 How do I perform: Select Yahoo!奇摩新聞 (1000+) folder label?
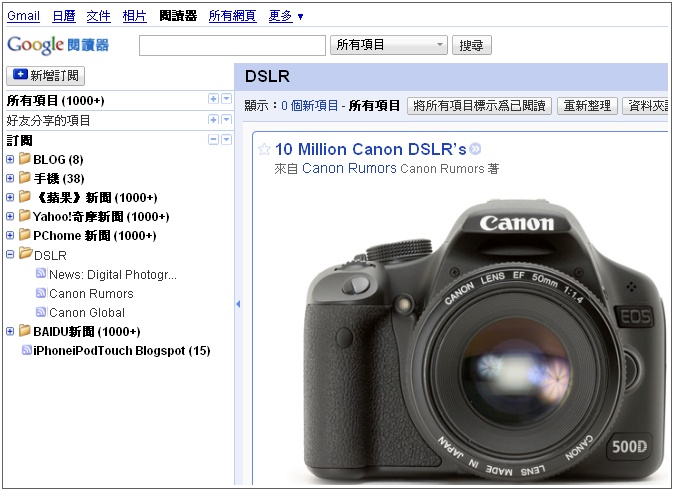coord(101,217)
